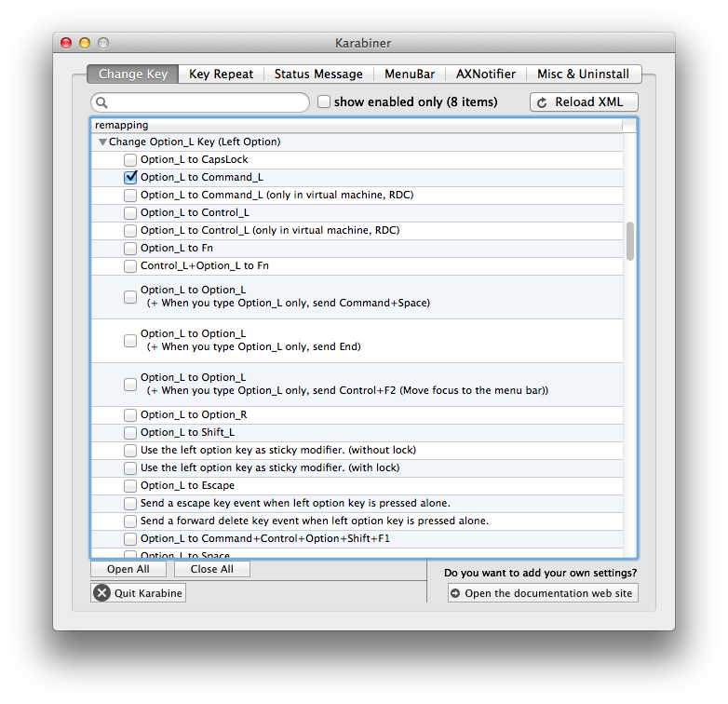The width and height of the screenshot is (728, 704).
Task: Open the Status Message tab
Action: [x=318, y=74]
